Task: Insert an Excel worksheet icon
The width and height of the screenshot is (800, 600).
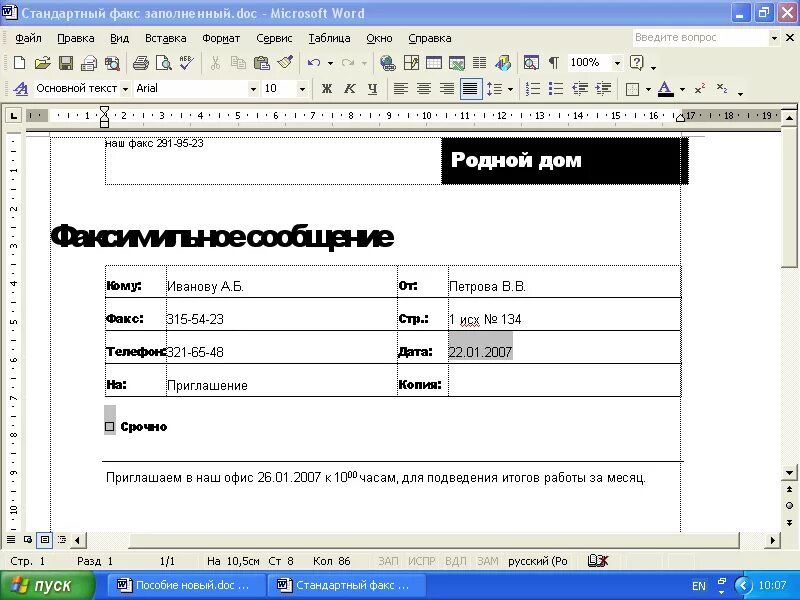Action: click(457, 63)
